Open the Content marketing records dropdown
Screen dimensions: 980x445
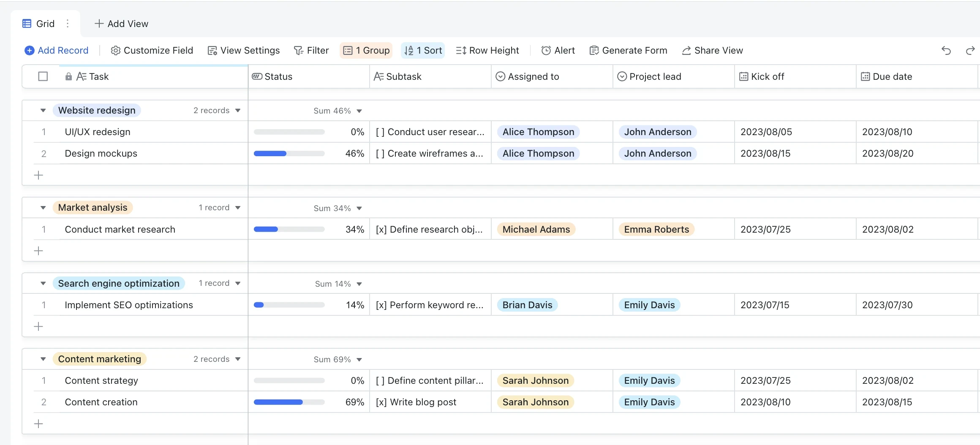pos(238,359)
